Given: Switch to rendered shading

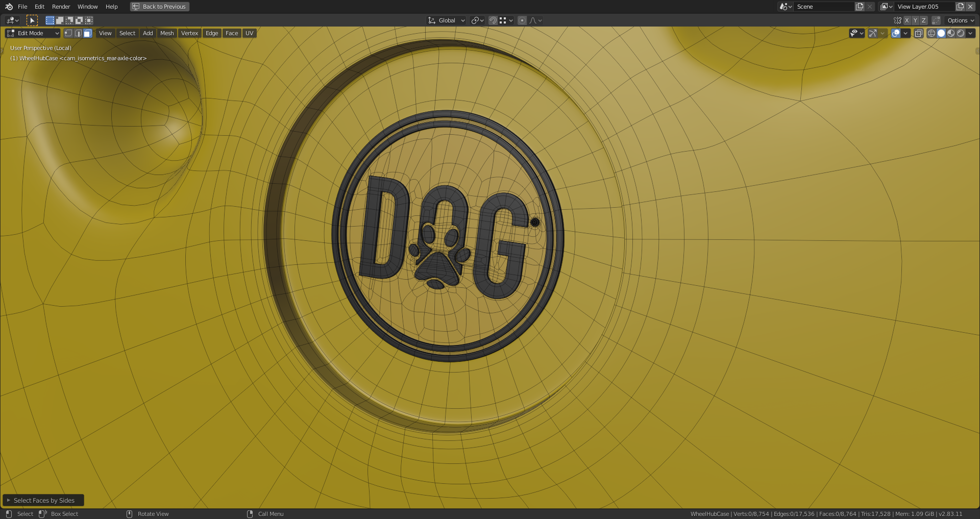Looking at the screenshot, I should 961,33.
